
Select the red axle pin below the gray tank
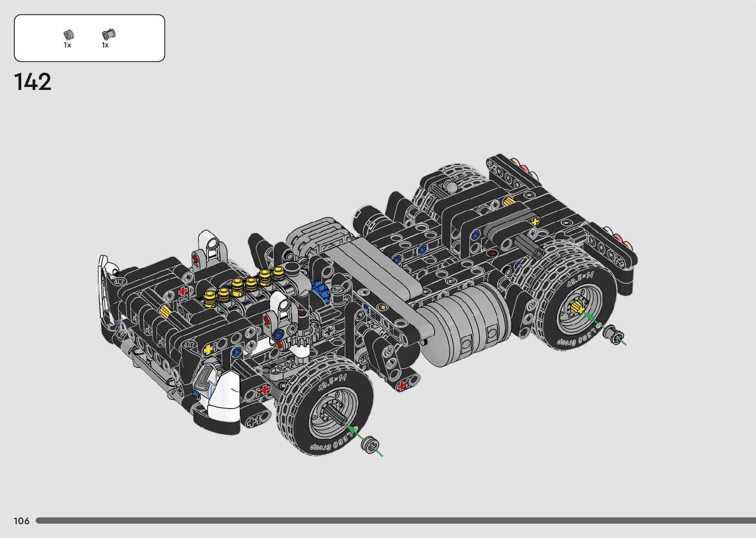click(x=402, y=385)
